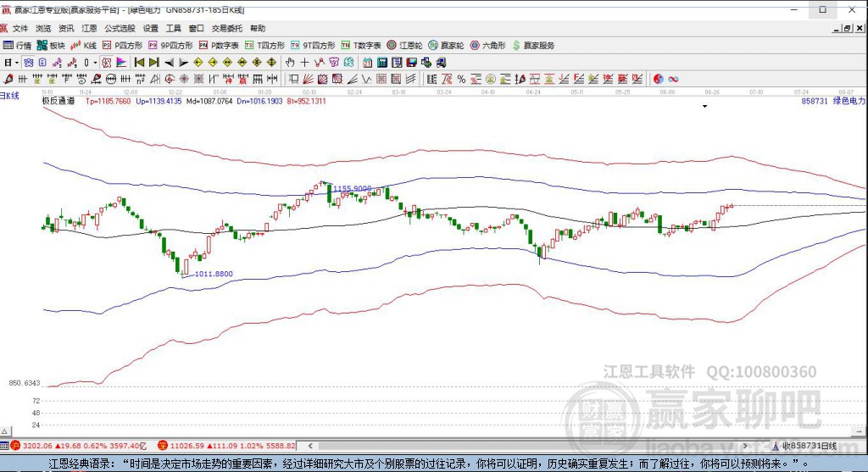This screenshot has height=472, width=868.
Task: Open the P数字表 tool
Action: (219, 46)
